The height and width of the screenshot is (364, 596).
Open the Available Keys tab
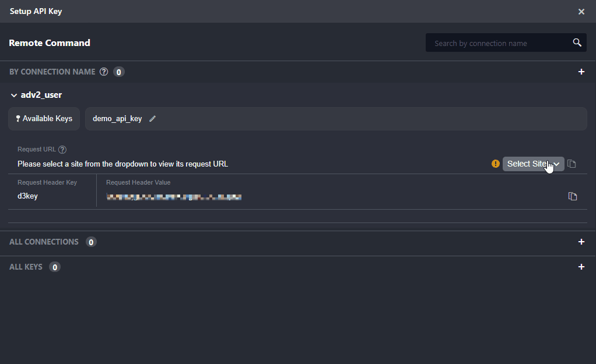tap(44, 119)
